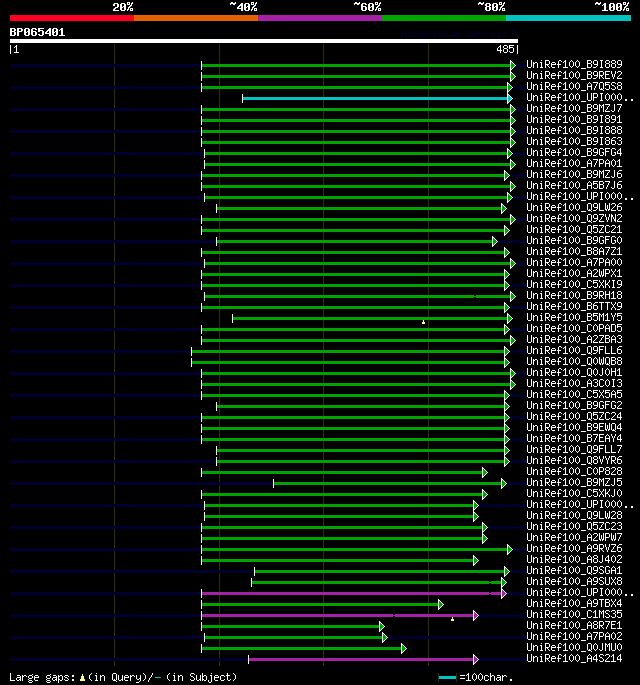Select the UniRef100_Q9LW26 label
Image resolution: width=640 pixels, height=685 pixels.
pyautogui.click(x=574, y=208)
